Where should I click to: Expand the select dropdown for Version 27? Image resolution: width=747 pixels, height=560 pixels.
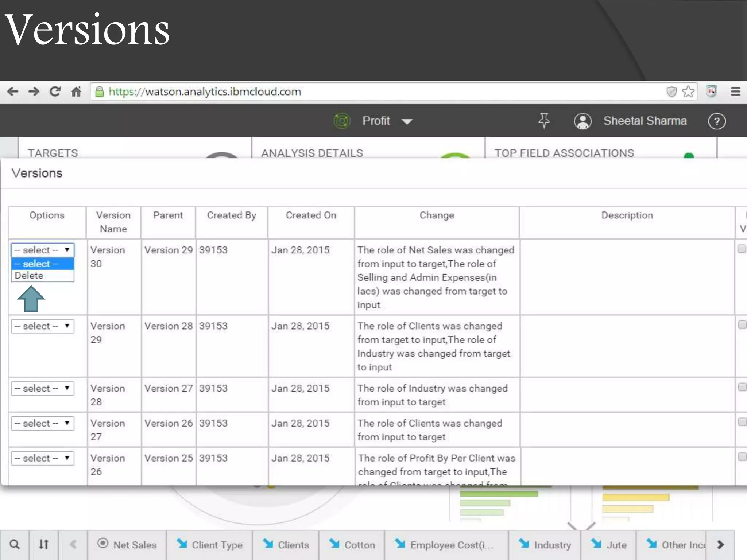click(43, 423)
